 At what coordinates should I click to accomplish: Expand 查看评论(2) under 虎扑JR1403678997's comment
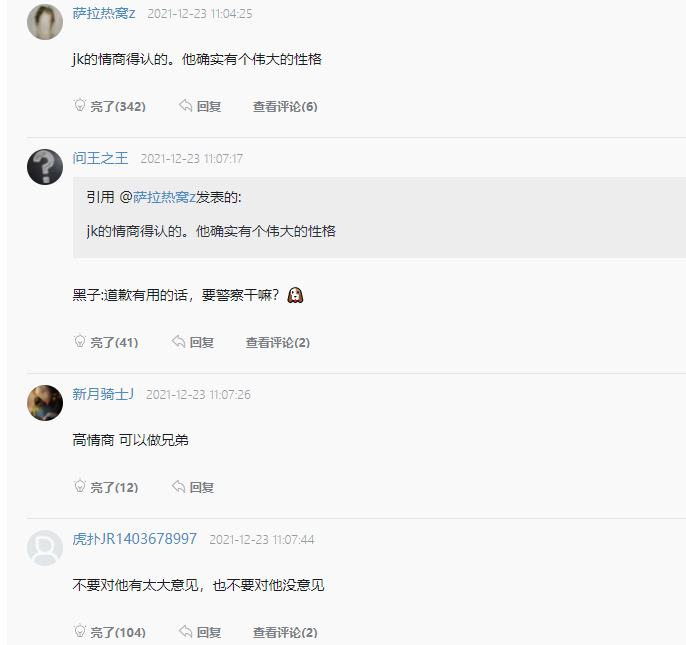[285, 633]
